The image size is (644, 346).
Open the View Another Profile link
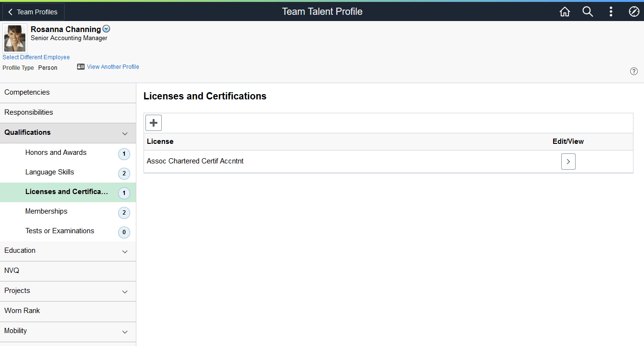pyautogui.click(x=113, y=66)
